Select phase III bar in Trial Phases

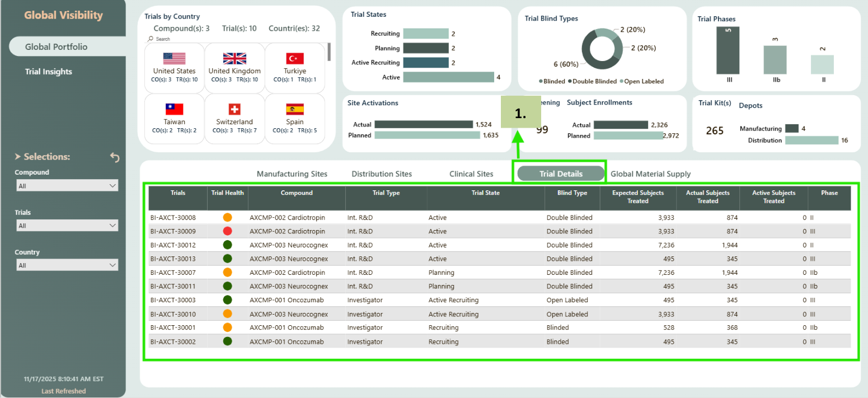(729, 50)
